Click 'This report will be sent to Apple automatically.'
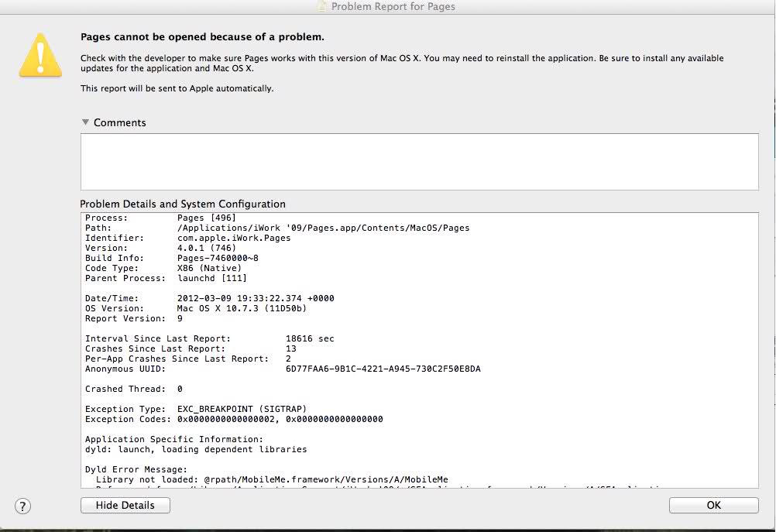Screen dimensions: 776x532 click(177, 88)
